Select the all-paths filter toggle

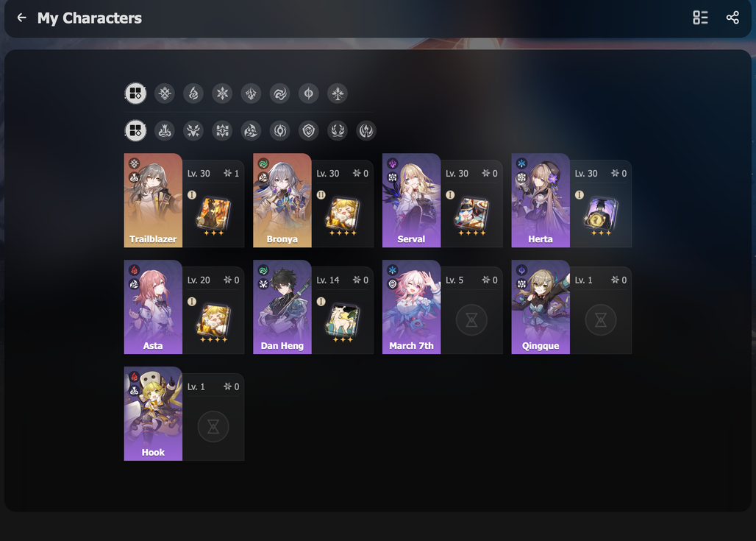[x=135, y=130]
